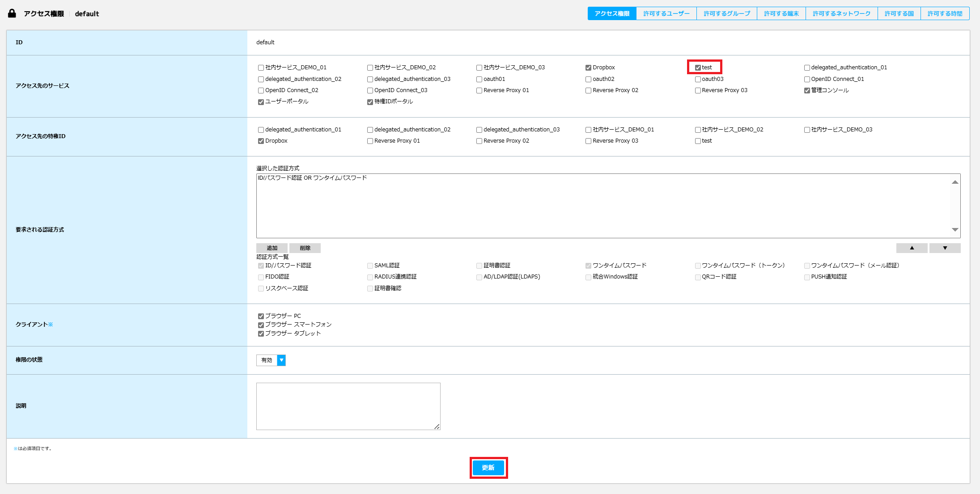Screen dimensions: 980x494
Task: Click inside the 説明 text area
Action: 348,406
